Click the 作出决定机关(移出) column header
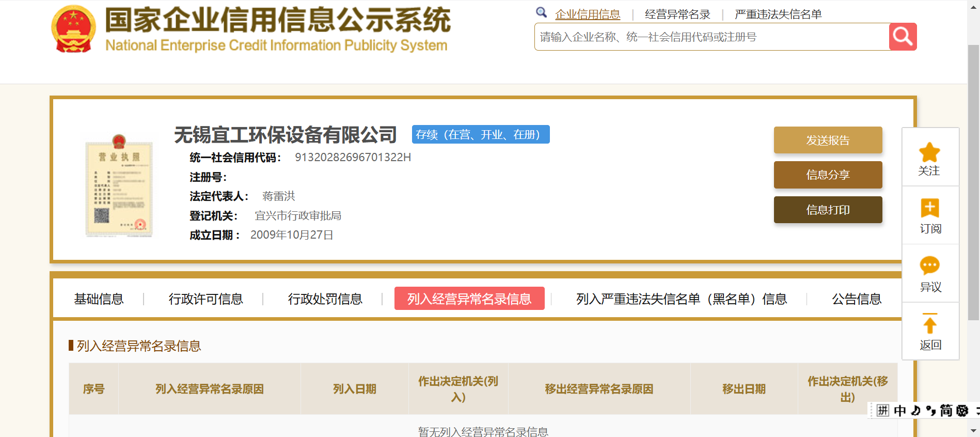Image resolution: width=980 pixels, height=437 pixels. 848,389
